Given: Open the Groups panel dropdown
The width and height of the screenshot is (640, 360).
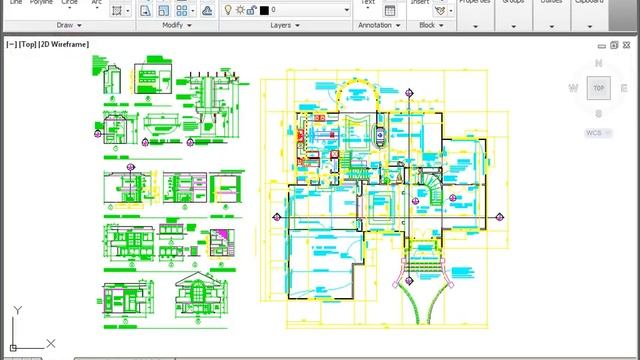Looking at the screenshot, I should pos(513,27).
